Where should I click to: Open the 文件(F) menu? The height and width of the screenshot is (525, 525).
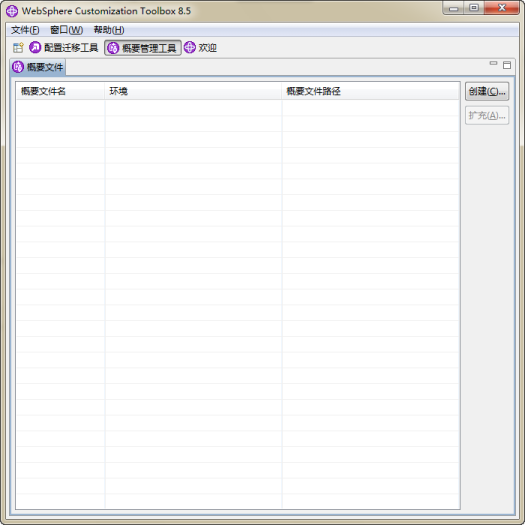(25, 30)
